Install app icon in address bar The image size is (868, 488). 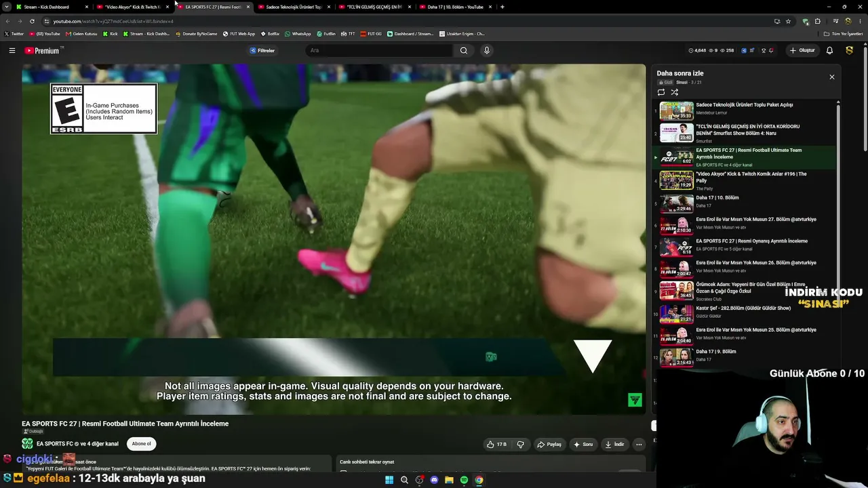[776, 21]
